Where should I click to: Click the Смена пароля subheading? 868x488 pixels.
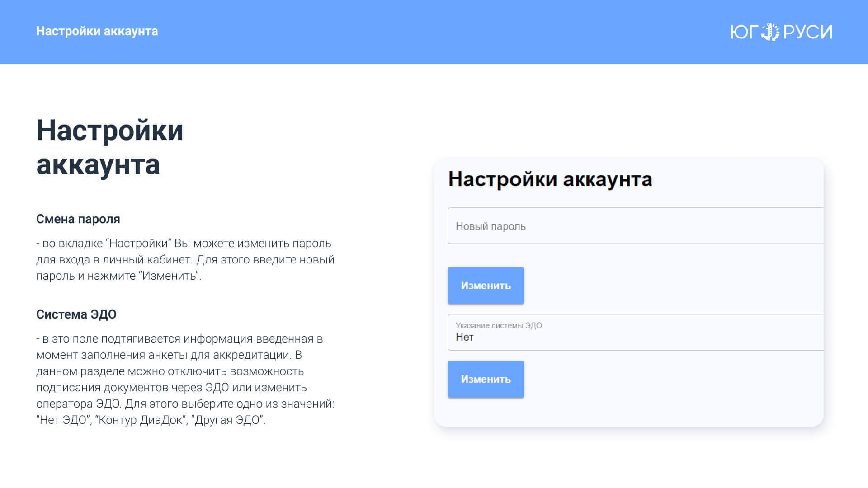(x=78, y=219)
